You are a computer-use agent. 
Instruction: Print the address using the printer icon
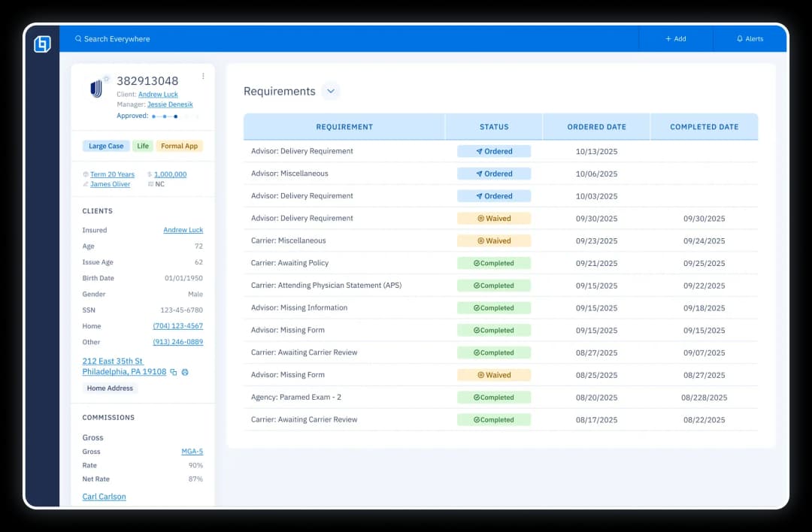coord(185,372)
